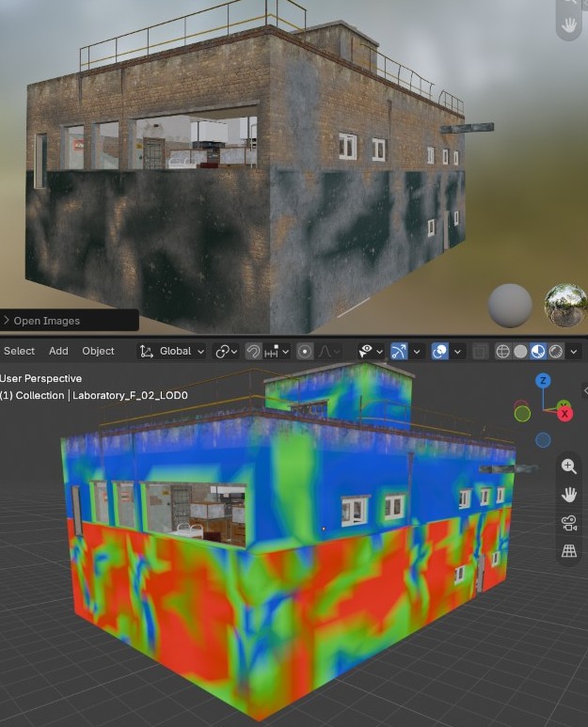
Task: Click the HDRI environment sphere preview
Action: click(565, 306)
